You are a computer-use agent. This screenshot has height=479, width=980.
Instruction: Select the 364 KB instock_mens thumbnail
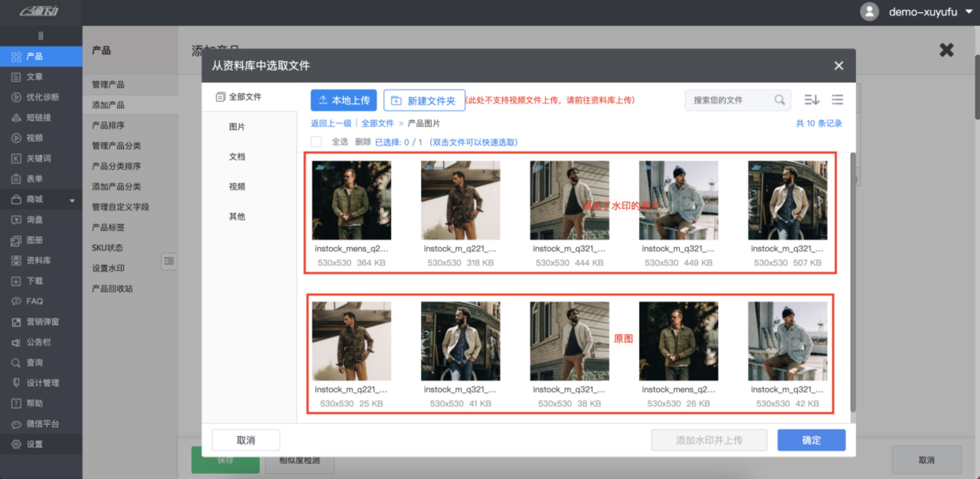click(x=351, y=200)
